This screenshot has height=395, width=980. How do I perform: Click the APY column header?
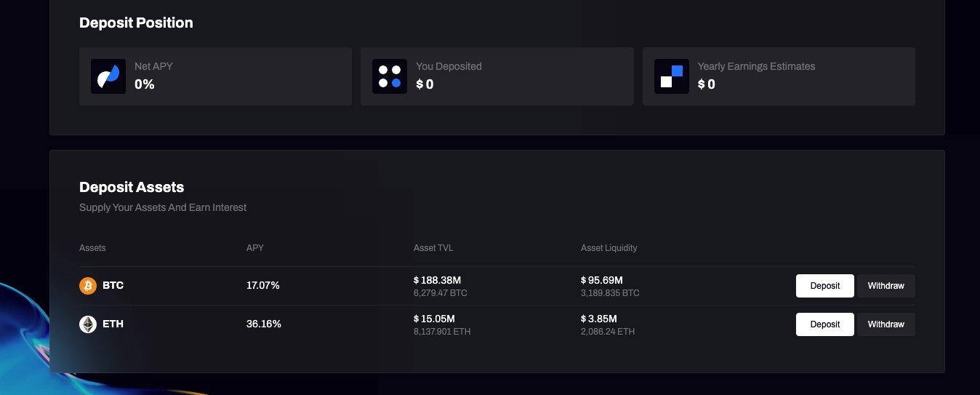(255, 248)
